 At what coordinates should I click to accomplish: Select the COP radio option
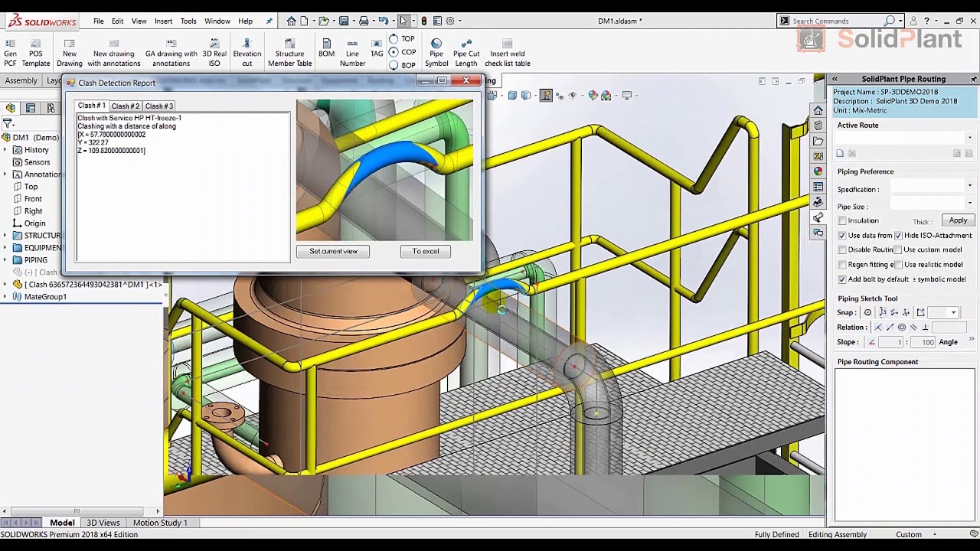[x=394, y=52]
